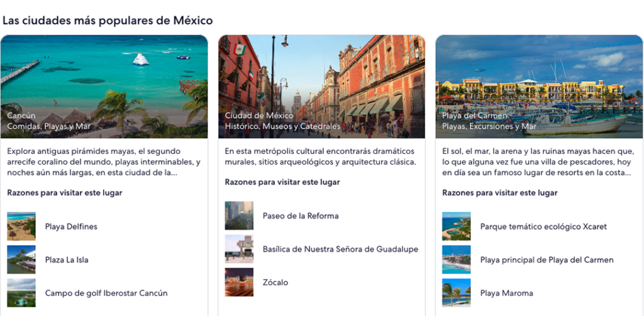Open Basílica de Nuestra Señora de Guadalupe
Image resolution: width=644 pixels, height=316 pixels.
click(x=340, y=249)
